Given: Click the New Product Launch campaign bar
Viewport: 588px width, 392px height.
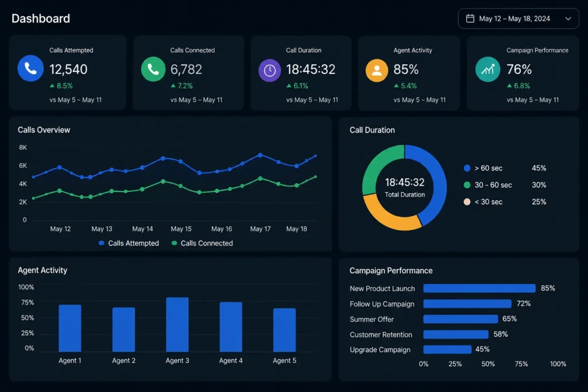Looking at the screenshot, I should pos(479,288).
